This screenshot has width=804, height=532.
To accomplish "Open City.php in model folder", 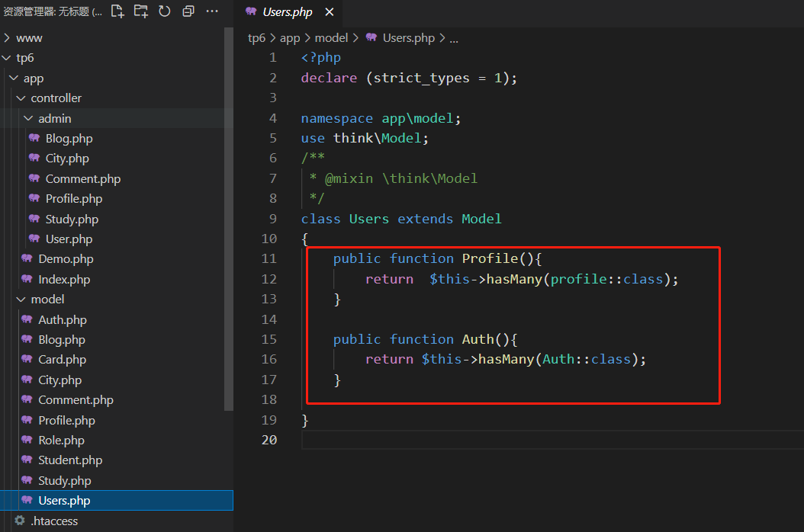I will [x=60, y=380].
